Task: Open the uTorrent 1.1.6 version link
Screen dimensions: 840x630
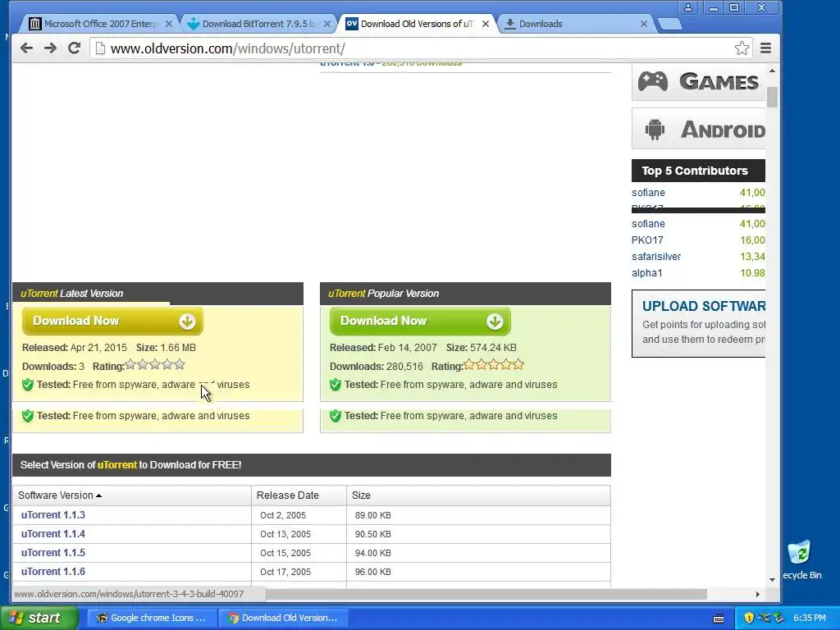Action: pyautogui.click(x=53, y=572)
